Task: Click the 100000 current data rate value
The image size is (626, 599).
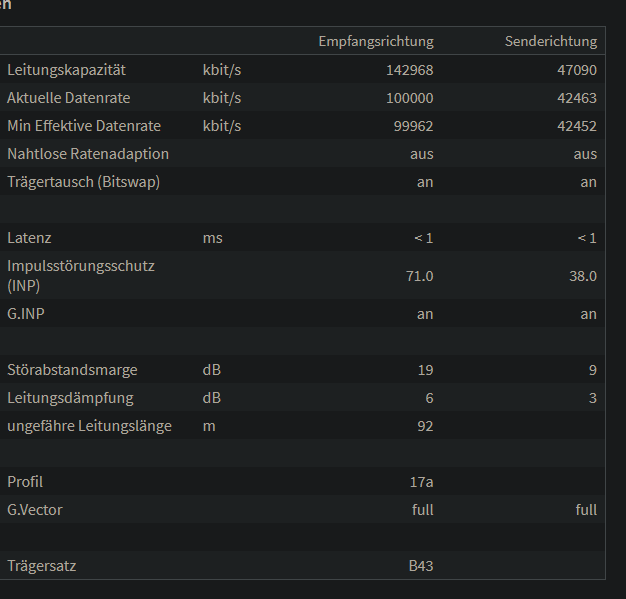Action: coord(409,98)
